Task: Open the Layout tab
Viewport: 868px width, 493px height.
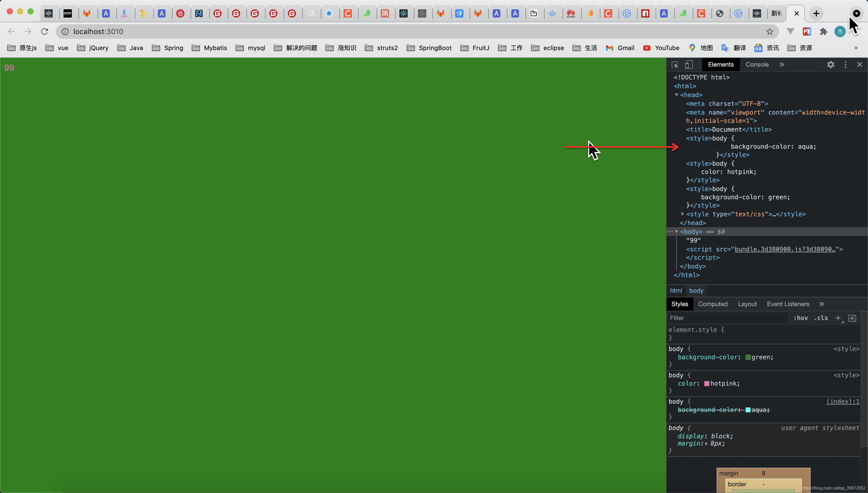Action: click(747, 304)
